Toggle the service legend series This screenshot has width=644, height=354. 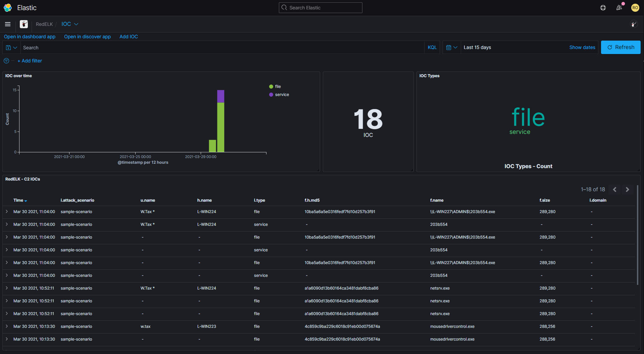click(279, 95)
